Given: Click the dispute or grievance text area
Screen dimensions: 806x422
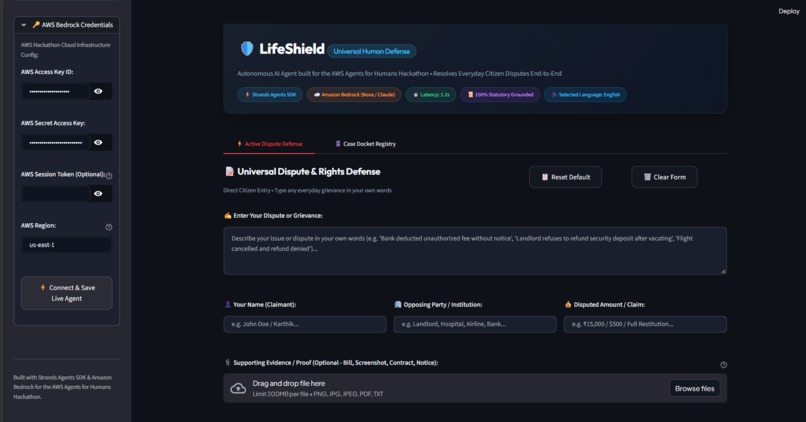Looking at the screenshot, I should tap(475, 251).
